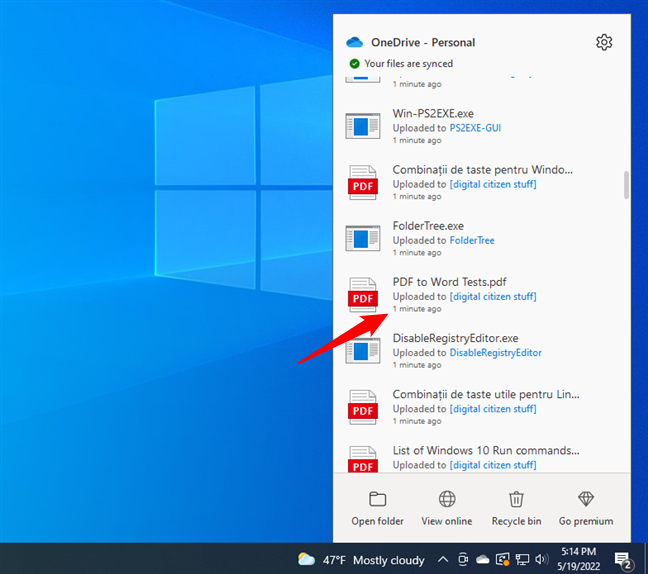The height and width of the screenshot is (574, 648).
Task: Click the OneDrive cloud icon in system tray
Action: click(x=482, y=560)
